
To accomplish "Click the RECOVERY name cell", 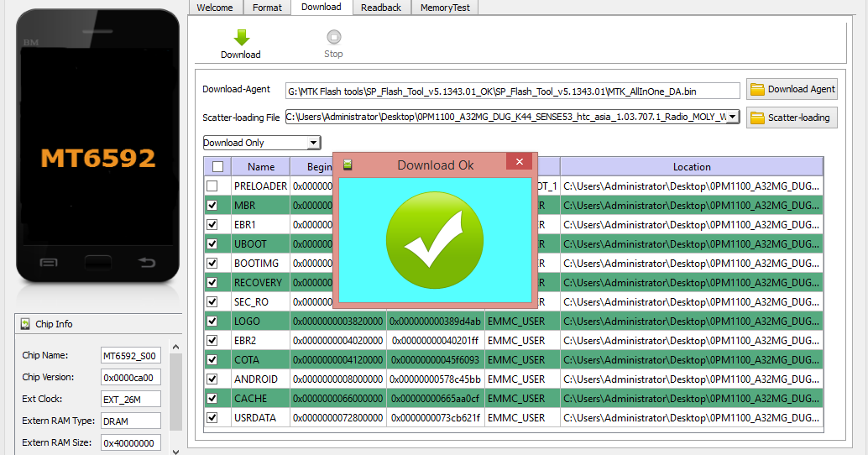I will (x=261, y=282).
